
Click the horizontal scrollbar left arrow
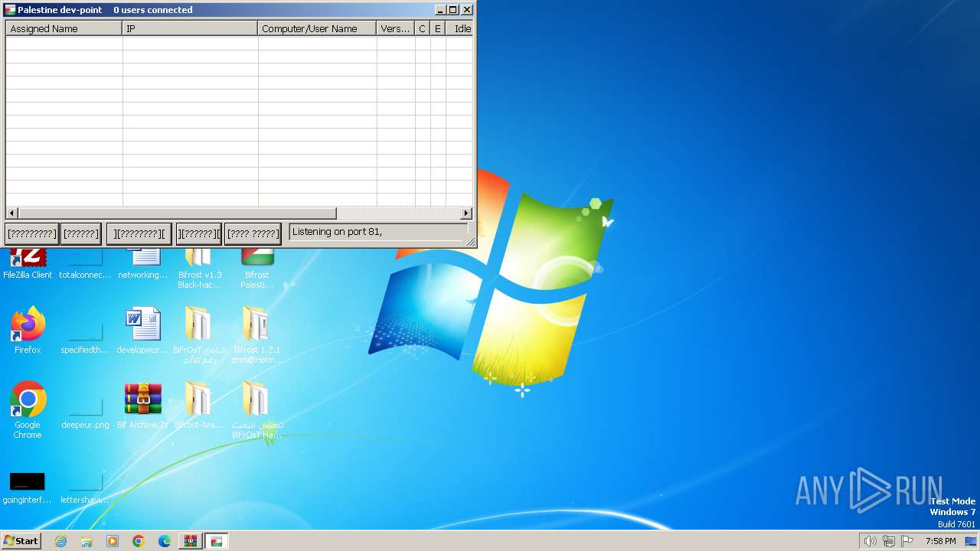11,214
